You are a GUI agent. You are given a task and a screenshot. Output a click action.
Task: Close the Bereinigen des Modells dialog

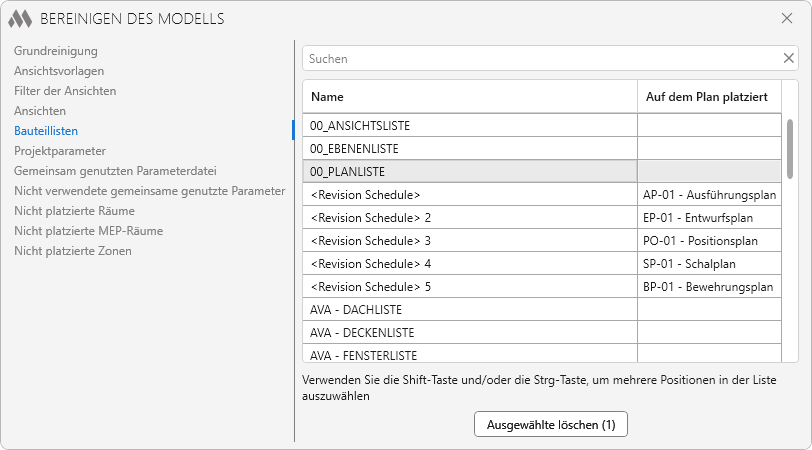click(787, 18)
